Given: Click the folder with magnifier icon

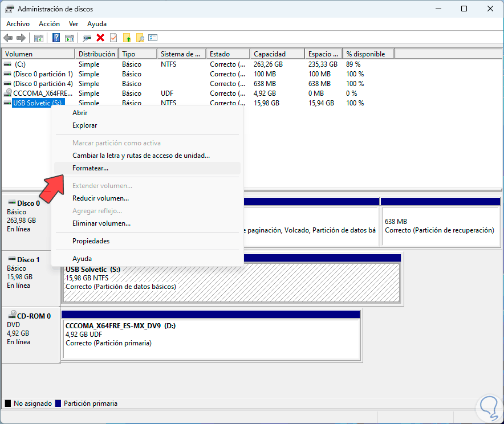Looking at the screenshot, I should tap(140, 38).
